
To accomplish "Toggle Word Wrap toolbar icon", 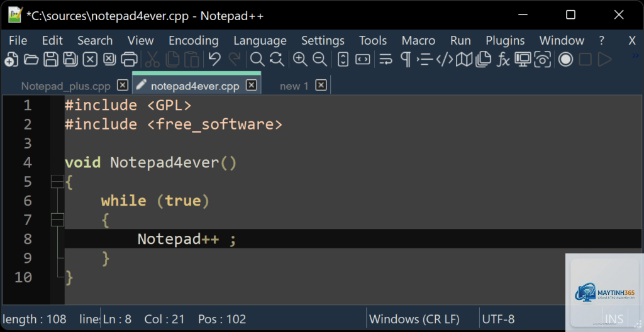I will pyautogui.click(x=386, y=60).
